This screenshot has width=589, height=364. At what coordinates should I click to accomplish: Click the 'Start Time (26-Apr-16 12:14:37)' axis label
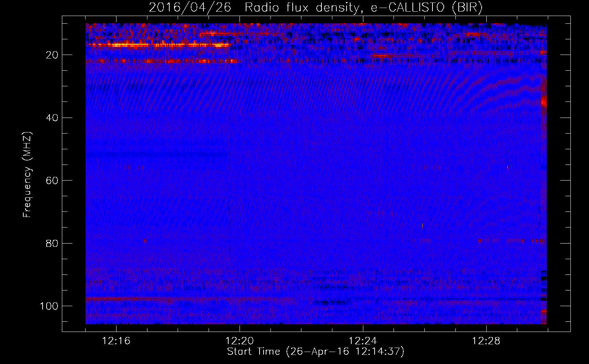pyautogui.click(x=316, y=352)
